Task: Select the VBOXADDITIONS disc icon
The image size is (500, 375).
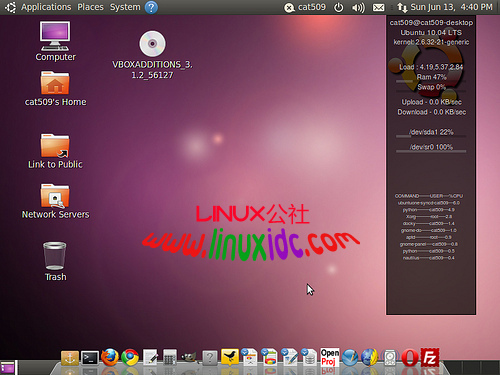Action: (152, 55)
